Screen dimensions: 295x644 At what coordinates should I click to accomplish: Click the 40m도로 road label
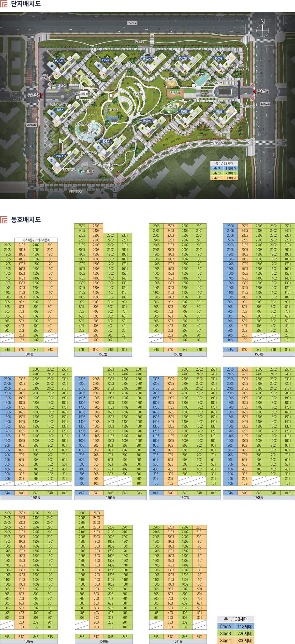click(265, 104)
